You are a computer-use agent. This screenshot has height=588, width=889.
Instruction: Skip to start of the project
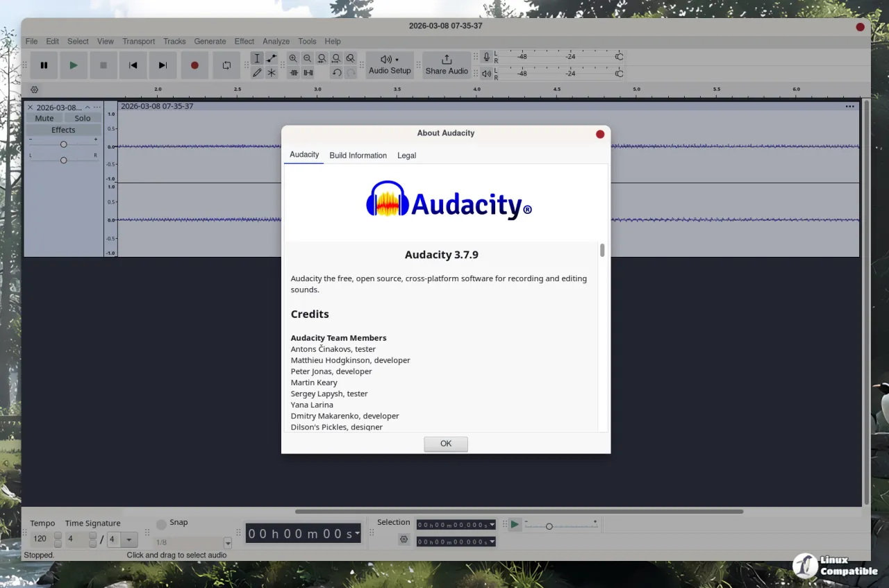(x=133, y=65)
